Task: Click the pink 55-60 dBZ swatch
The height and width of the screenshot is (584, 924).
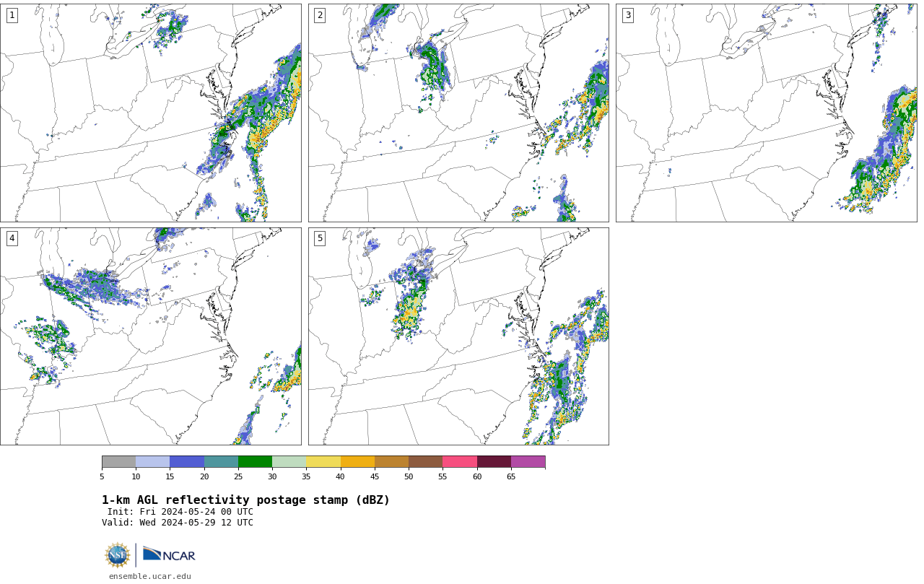Action: point(460,462)
